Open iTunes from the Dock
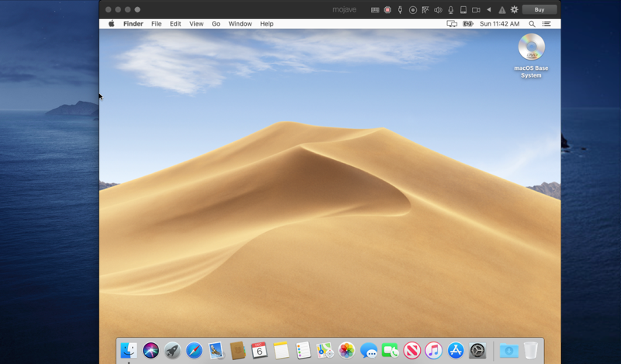 tap(434, 351)
